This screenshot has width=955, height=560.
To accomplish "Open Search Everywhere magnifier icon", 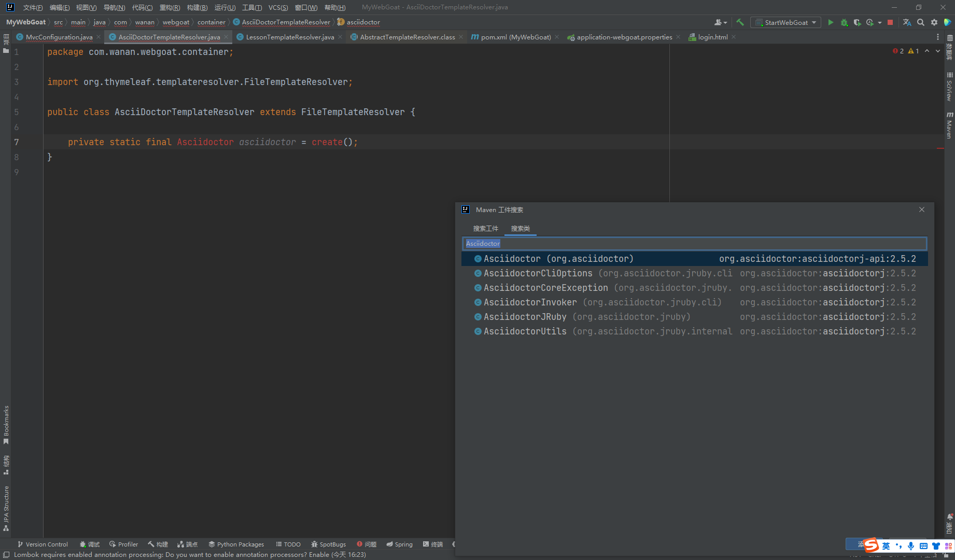I will click(921, 22).
